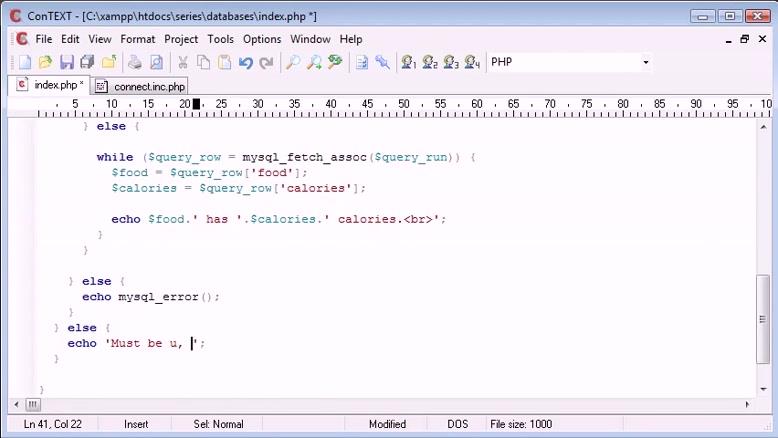
Task: Click the 'while' keyword in the code
Action: pyautogui.click(x=115, y=157)
